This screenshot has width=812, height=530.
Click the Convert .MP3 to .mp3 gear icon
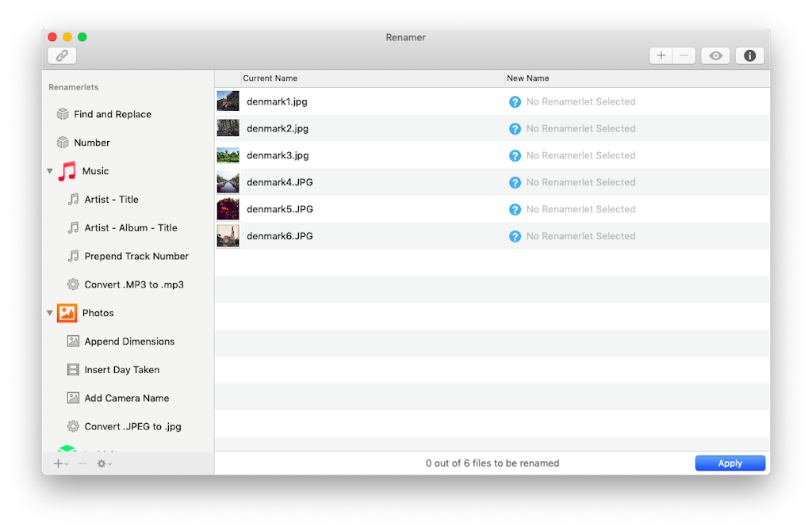[x=73, y=284]
